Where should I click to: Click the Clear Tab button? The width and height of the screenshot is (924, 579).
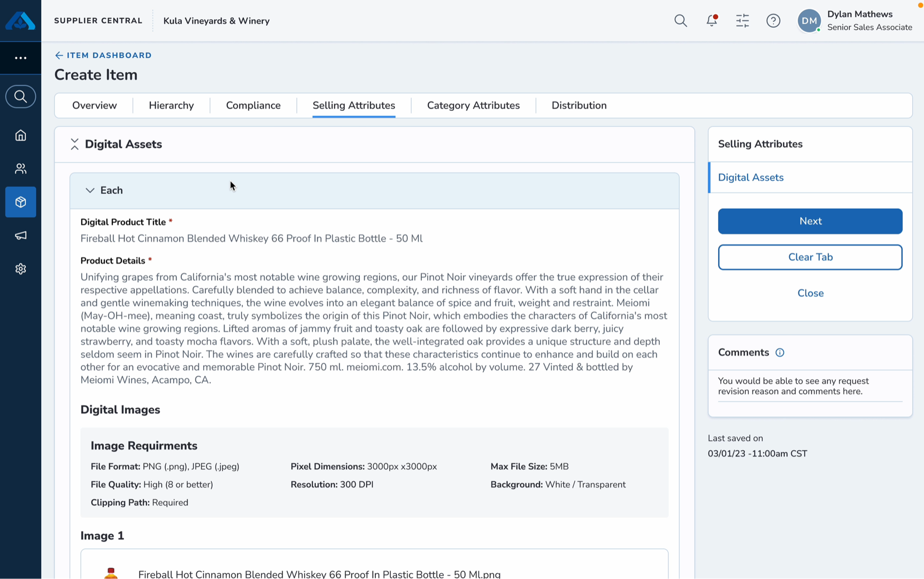click(810, 257)
